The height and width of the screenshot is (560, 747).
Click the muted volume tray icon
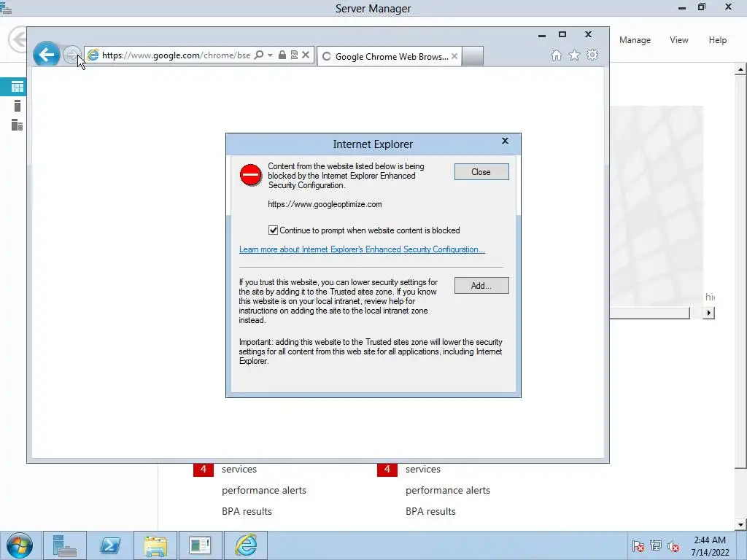tap(673, 546)
